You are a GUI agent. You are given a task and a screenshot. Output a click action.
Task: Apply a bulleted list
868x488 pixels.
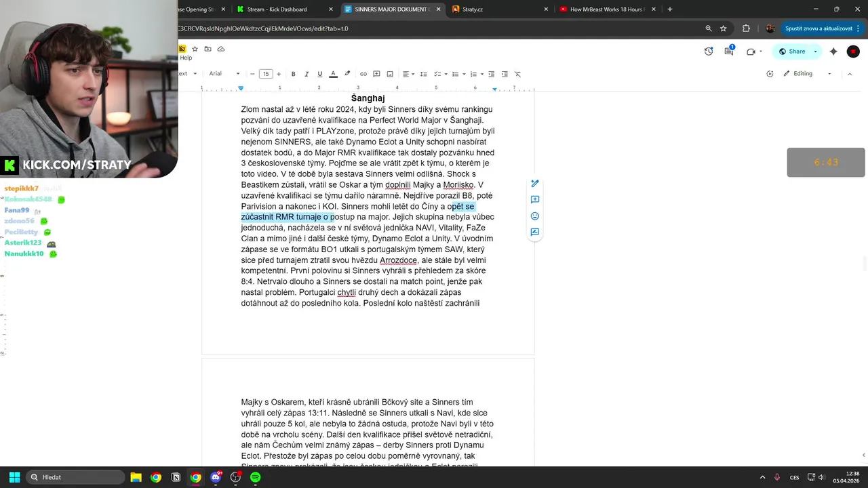coord(455,74)
